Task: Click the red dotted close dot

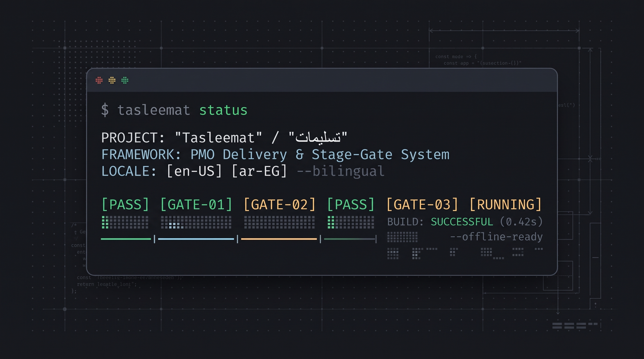Action: click(99, 80)
